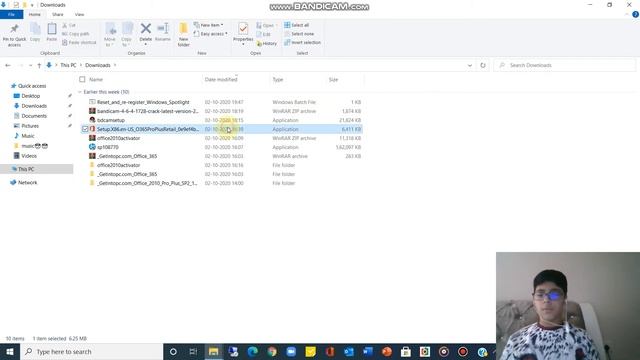Open address bar history dropdown chevron
This screenshot has width=640, height=360.
pyautogui.click(x=470, y=65)
